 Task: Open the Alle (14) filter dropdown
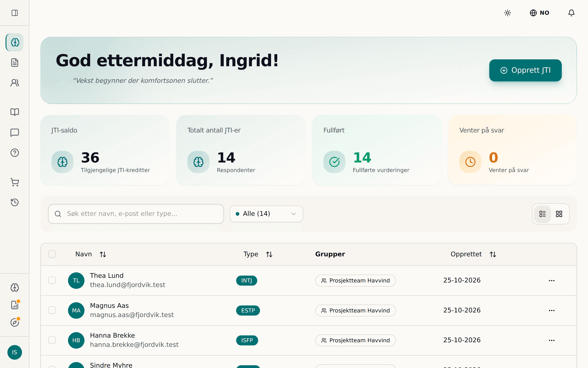pyautogui.click(x=266, y=214)
